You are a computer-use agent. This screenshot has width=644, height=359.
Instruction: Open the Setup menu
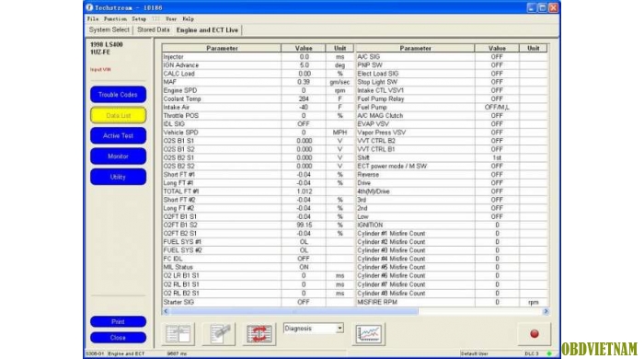[x=139, y=19]
